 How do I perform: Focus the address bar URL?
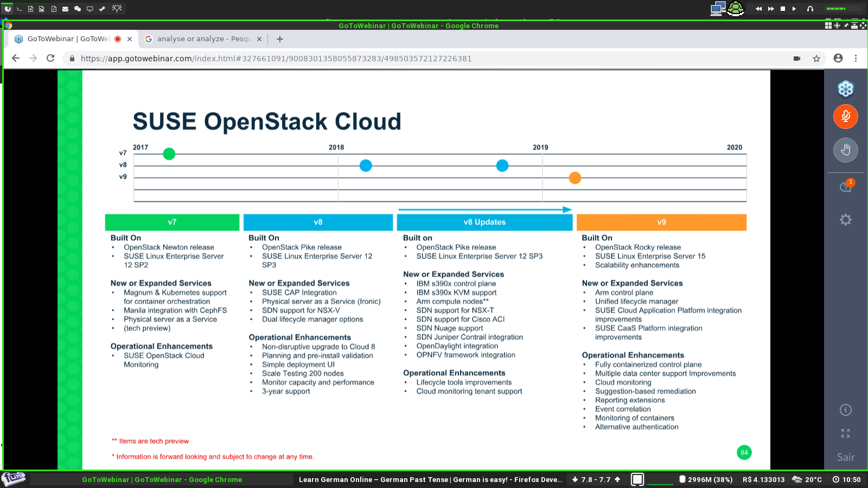click(276, 59)
